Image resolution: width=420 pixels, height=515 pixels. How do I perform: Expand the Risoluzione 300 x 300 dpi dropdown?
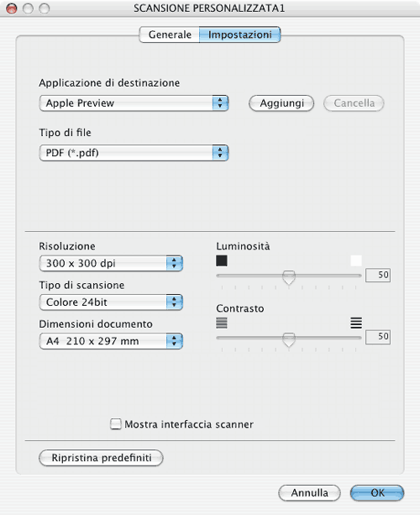tap(111, 263)
